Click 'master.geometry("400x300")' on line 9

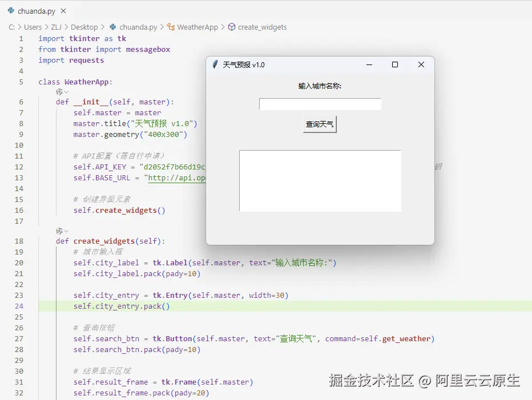click(130, 135)
